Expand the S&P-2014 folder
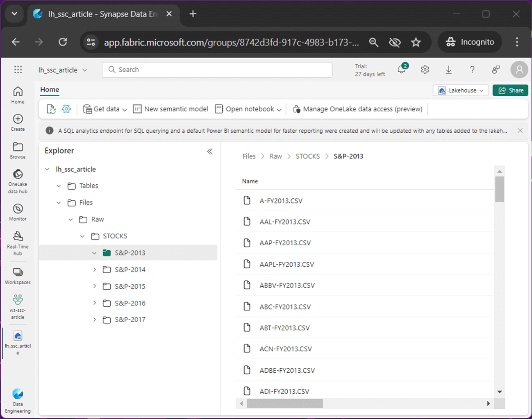The width and height of the screenshot is (532, 419). click(95, 270)
